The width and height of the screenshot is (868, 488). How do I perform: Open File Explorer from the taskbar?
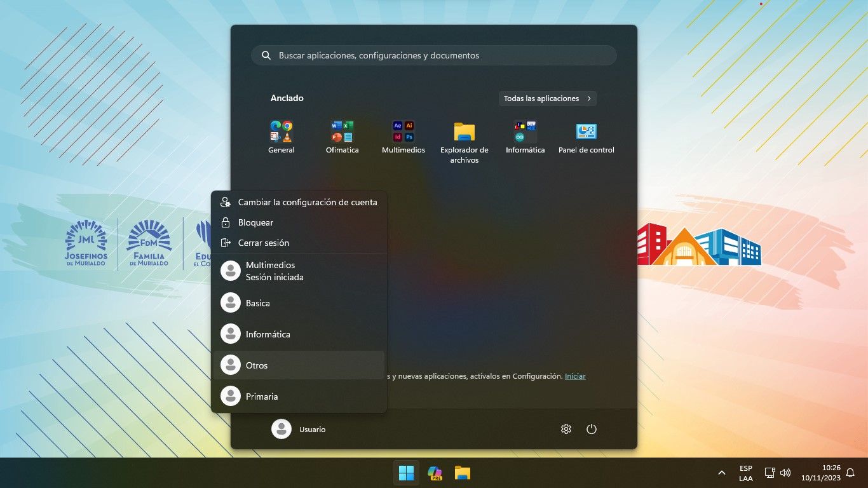463,473
